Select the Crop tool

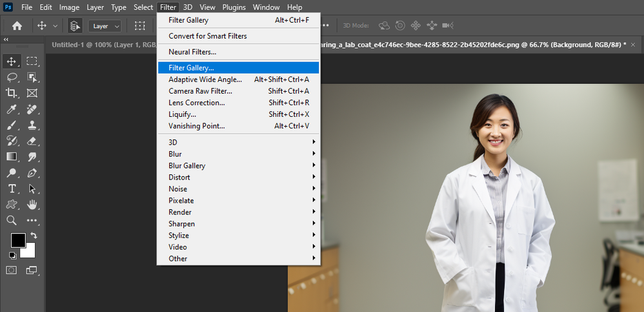(x=12, y=93)
